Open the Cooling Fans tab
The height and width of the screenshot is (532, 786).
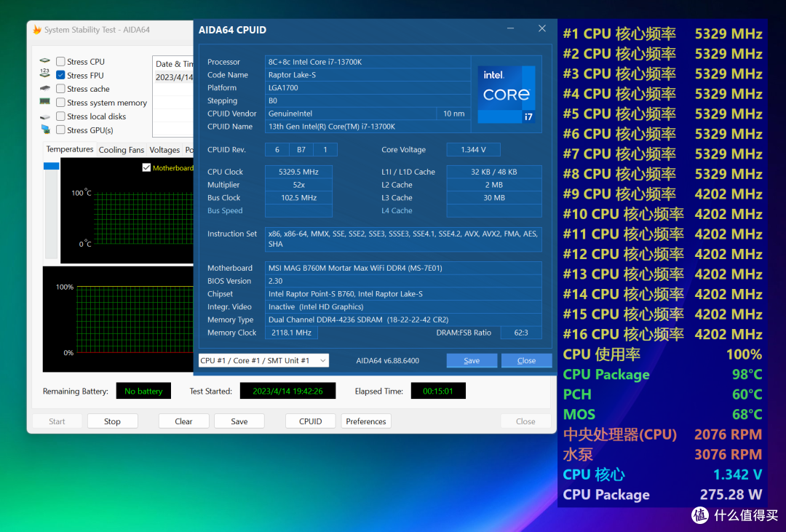(122, 150)
